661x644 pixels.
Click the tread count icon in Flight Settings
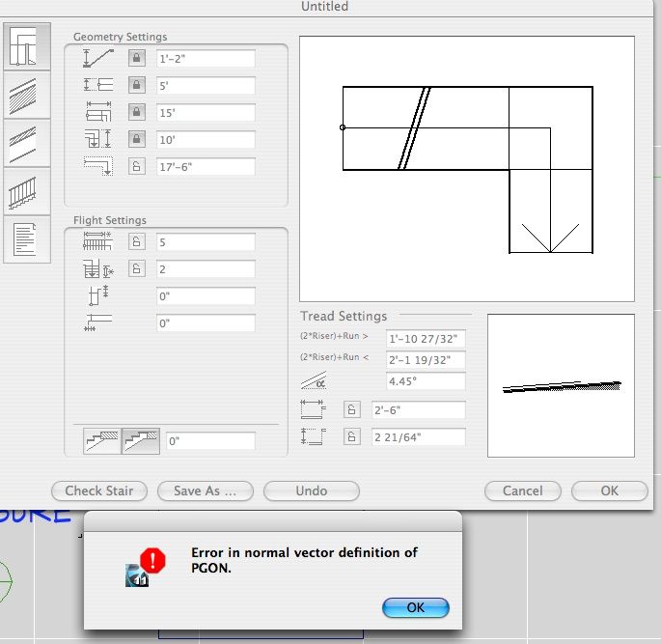(x=97, y=241)
